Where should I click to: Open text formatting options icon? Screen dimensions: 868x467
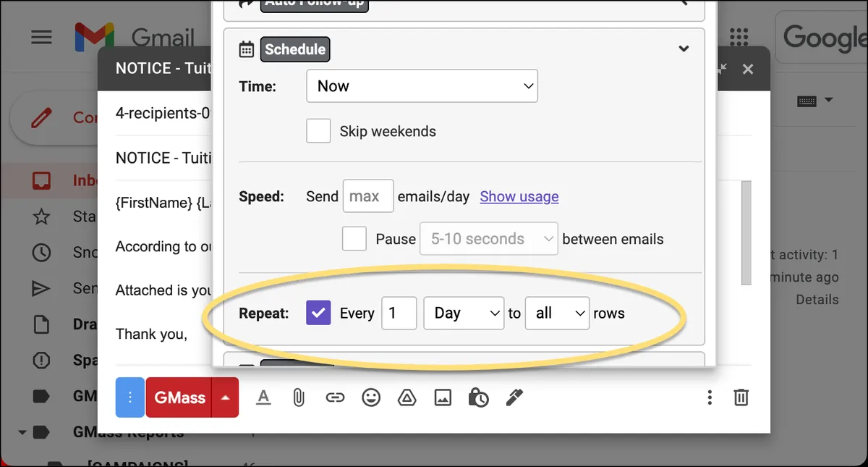[263, 397]
